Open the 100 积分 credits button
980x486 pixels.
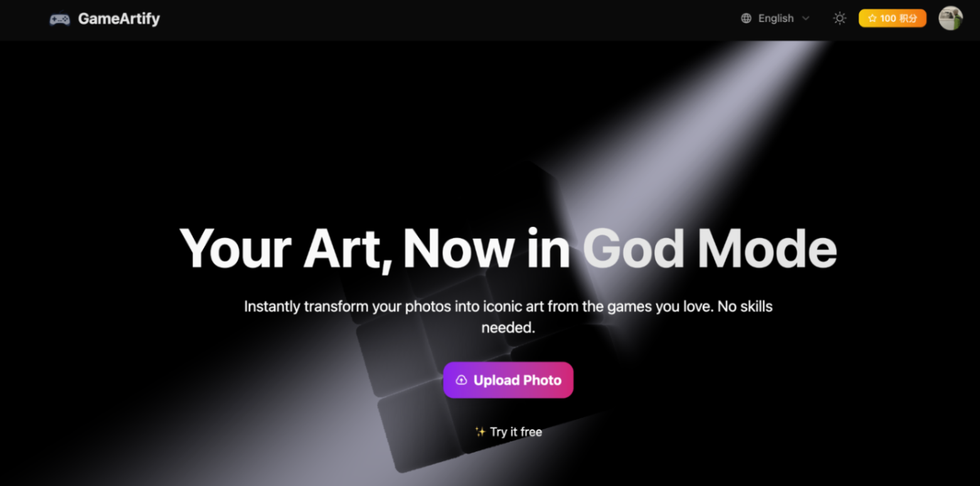click(x=892, y=18)
